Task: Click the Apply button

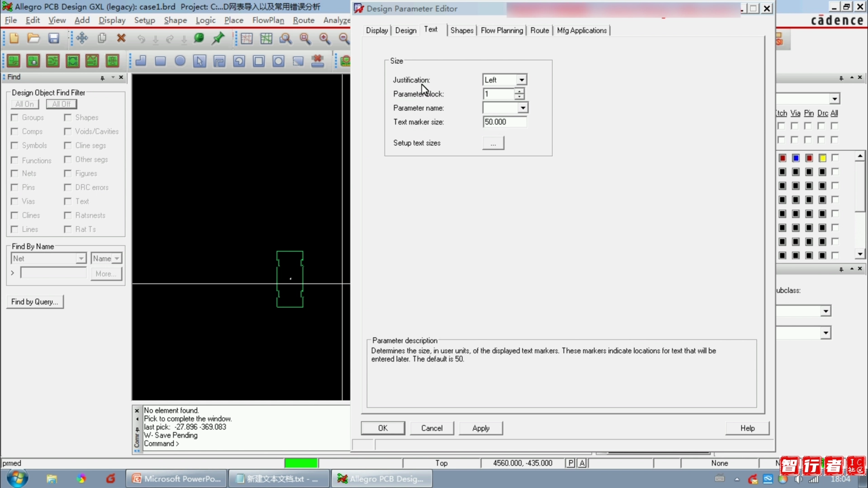Action: pos(481,428)
